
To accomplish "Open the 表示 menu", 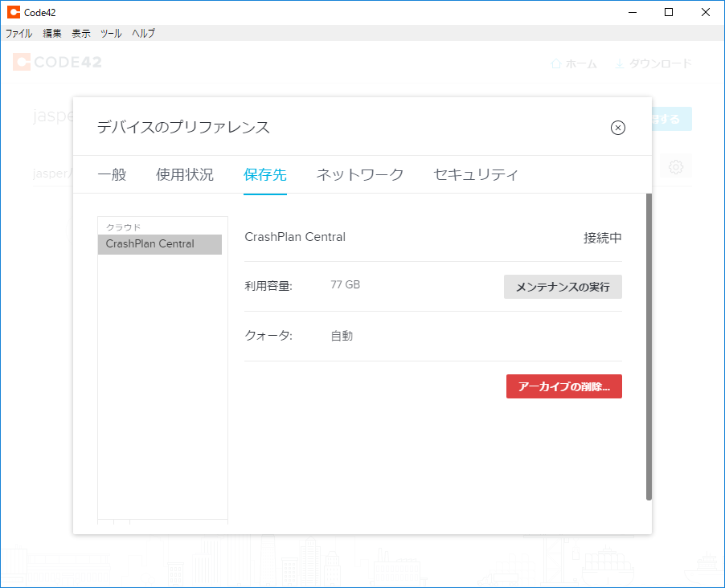I will (x=81, y=33).
